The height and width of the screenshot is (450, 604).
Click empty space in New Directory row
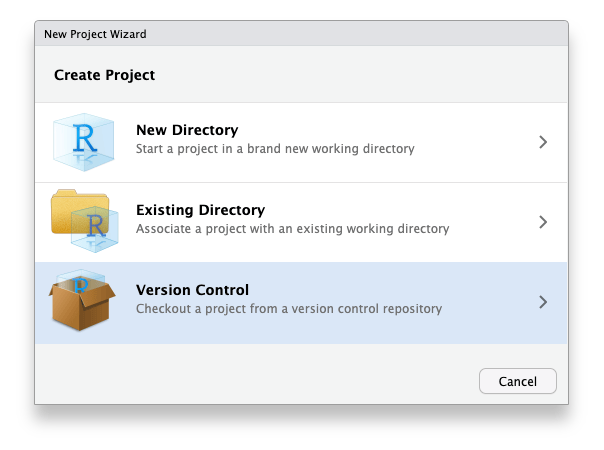point(480,142)
